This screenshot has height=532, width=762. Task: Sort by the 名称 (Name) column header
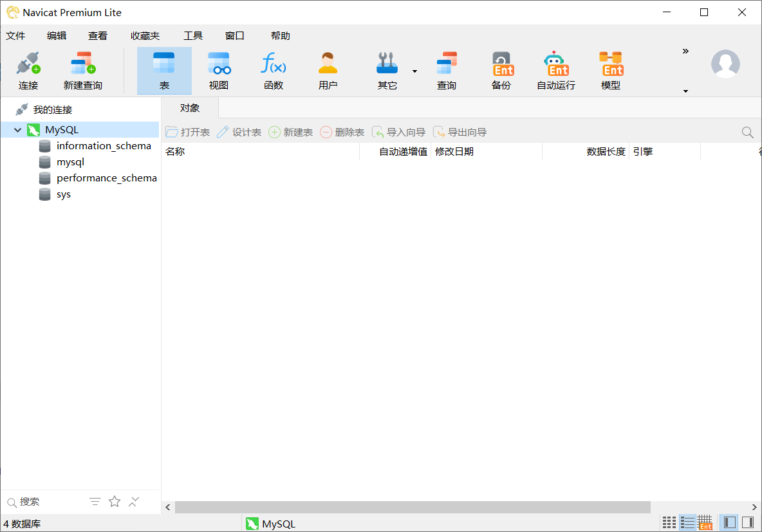(261, 152)
